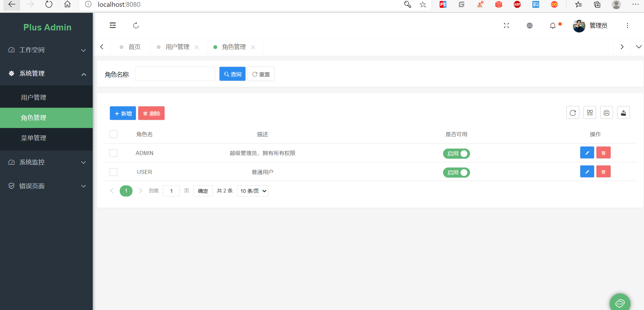
Task: Go to previous page in pagination
Action: 112,191
